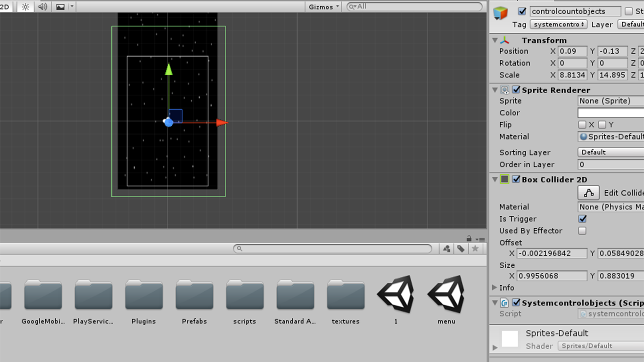Collapse the Sprite Renderer component
The width and height of the screenshot is (644, 362).
tap(494, 90)
